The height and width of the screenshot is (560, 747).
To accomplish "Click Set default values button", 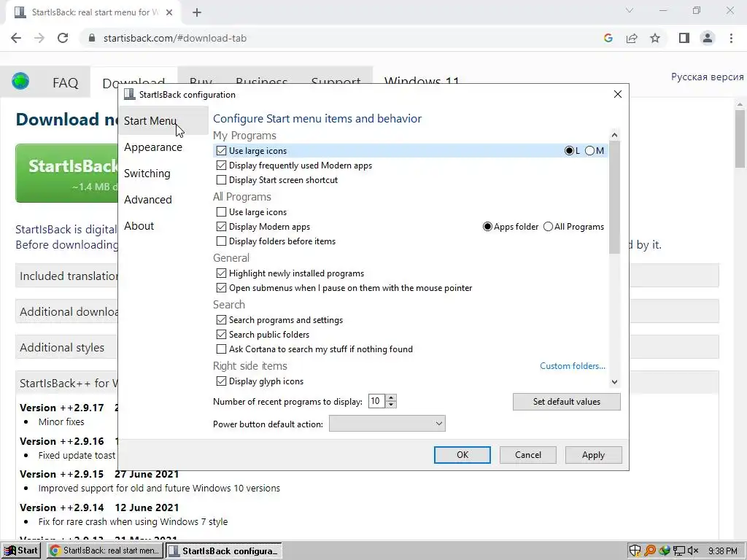I will [566, 402].
